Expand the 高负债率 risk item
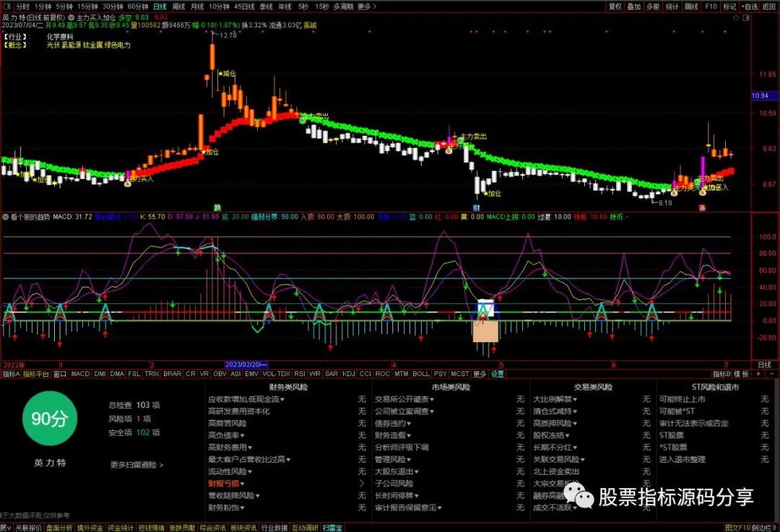The image size is (780, 532). (226, 435)
